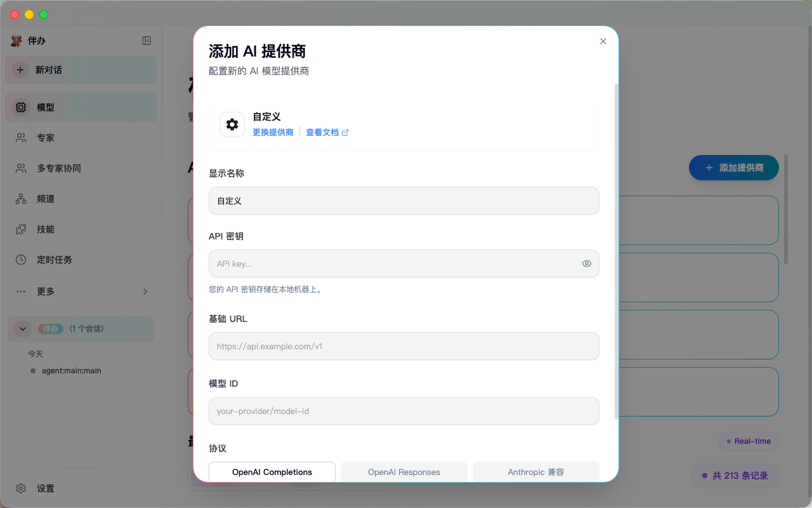Viewport: 812px width, 508px height.
Task: Collapse the sidebar with the panel icon
Action: coord(146,40)
